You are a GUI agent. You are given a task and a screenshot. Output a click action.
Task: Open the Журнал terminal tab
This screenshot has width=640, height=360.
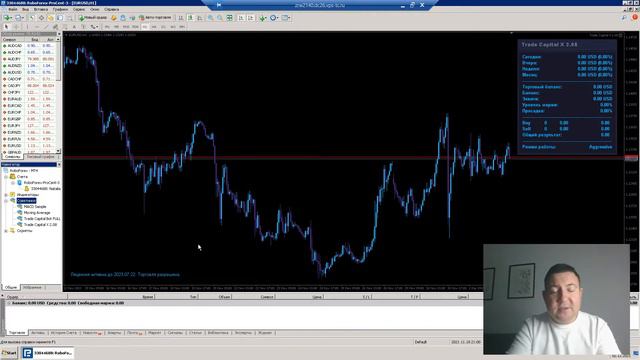pyautogui.click(x=265, y=333)
